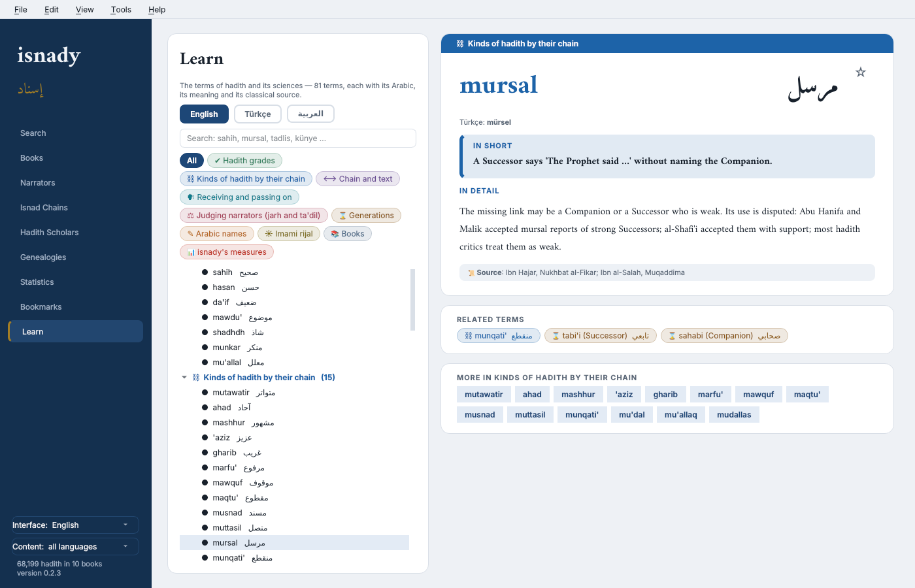Navigate to Isnad Chains
Image resolution: width=915 pixels, height=588 pixels.
tap(75, 208)
